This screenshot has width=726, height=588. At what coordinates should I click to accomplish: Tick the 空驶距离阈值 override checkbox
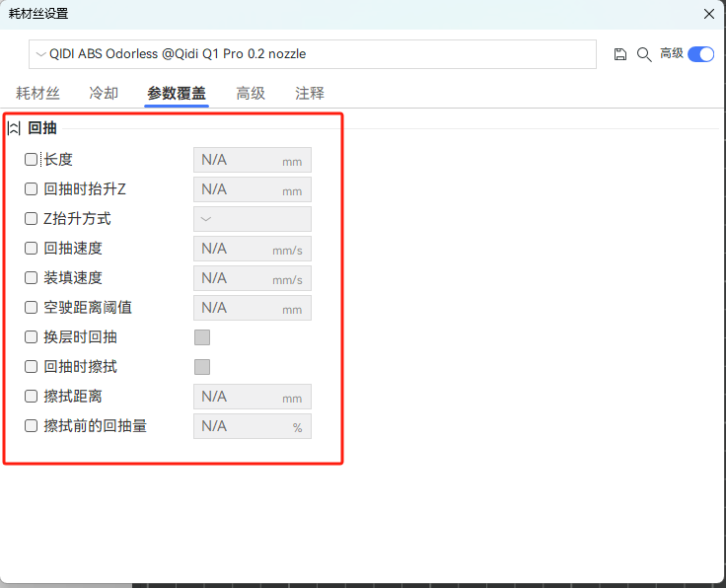pos(32,308)
